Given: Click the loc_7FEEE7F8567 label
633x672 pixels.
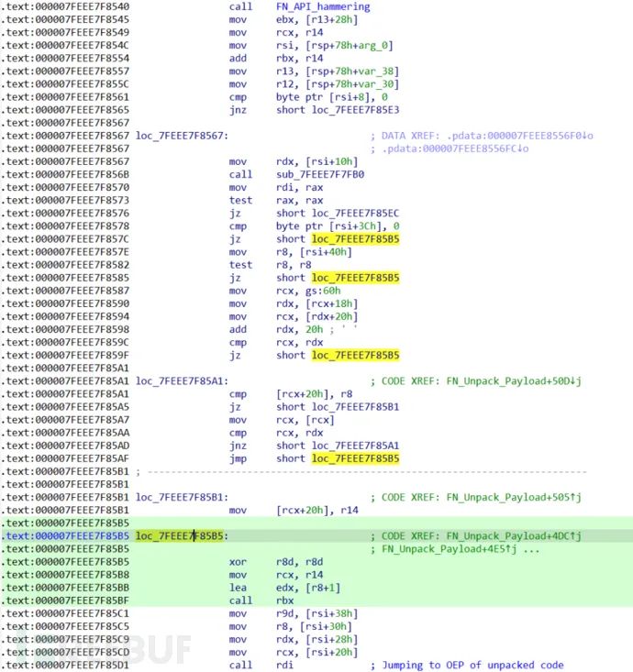Looking at the screenshot, I should [x=182, y=136].
